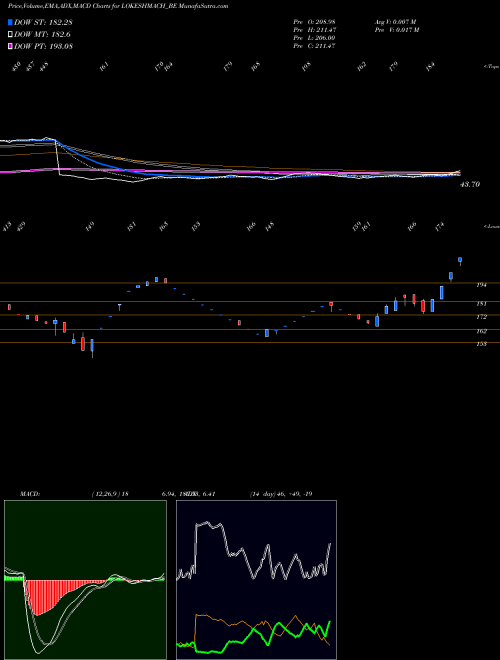Click the magenta DOW PT legend swatch

click(x=10, y=47)
